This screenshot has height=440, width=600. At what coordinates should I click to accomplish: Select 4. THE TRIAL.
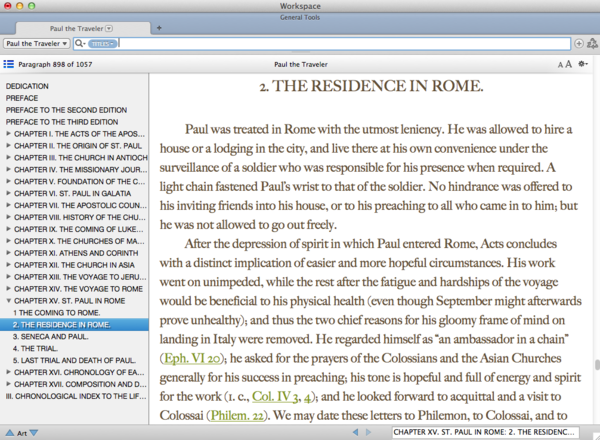point(35,349)
